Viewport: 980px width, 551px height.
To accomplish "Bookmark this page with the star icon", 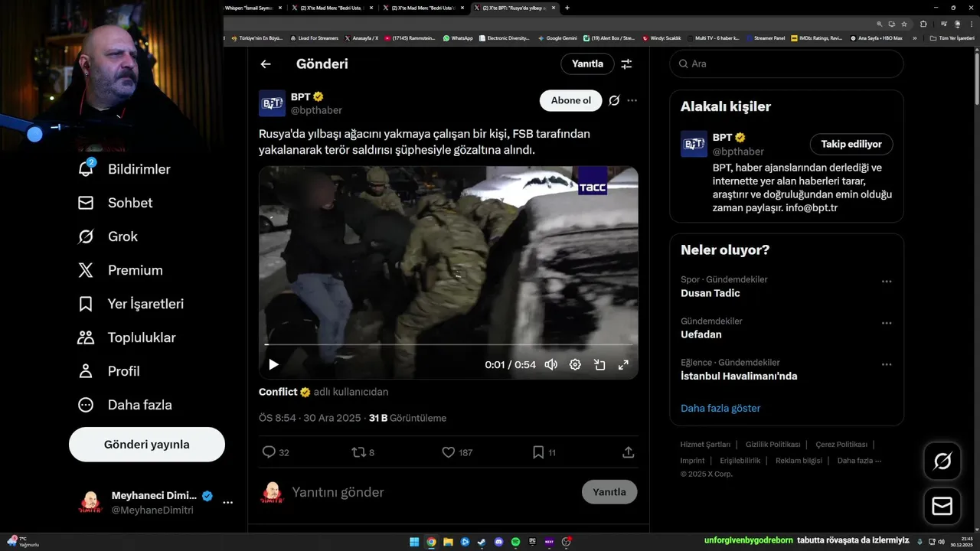I will tap(904, 24).
